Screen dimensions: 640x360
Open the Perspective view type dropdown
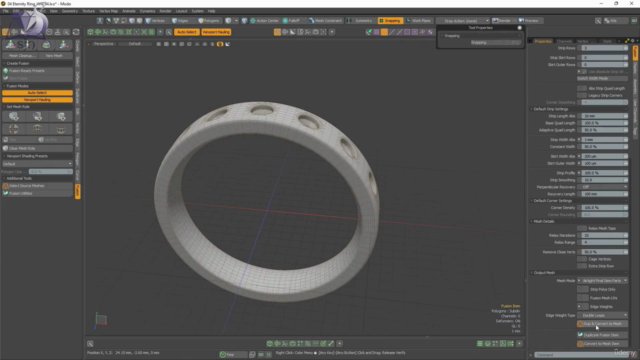(103, 44)
